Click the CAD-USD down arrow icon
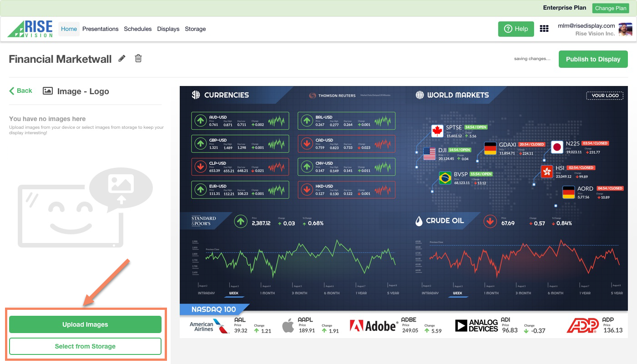This screenshot has width=637, height=364. coord(306,144)
